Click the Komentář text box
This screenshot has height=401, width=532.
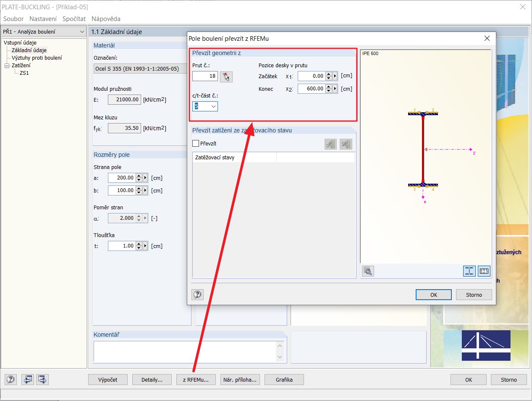click(x=185, y=351)
